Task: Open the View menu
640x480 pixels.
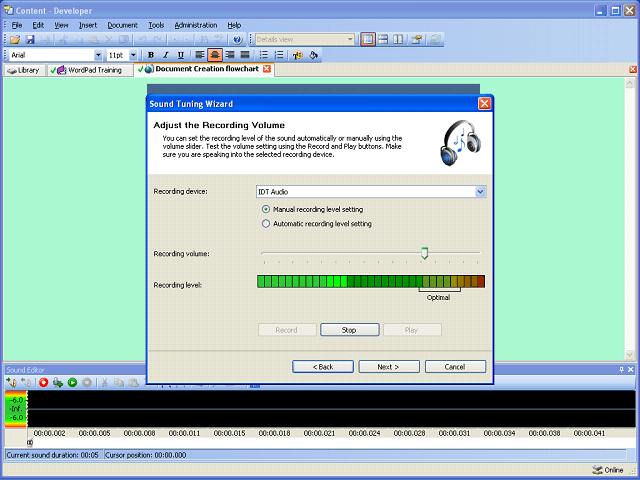Action: coord(61,25)
